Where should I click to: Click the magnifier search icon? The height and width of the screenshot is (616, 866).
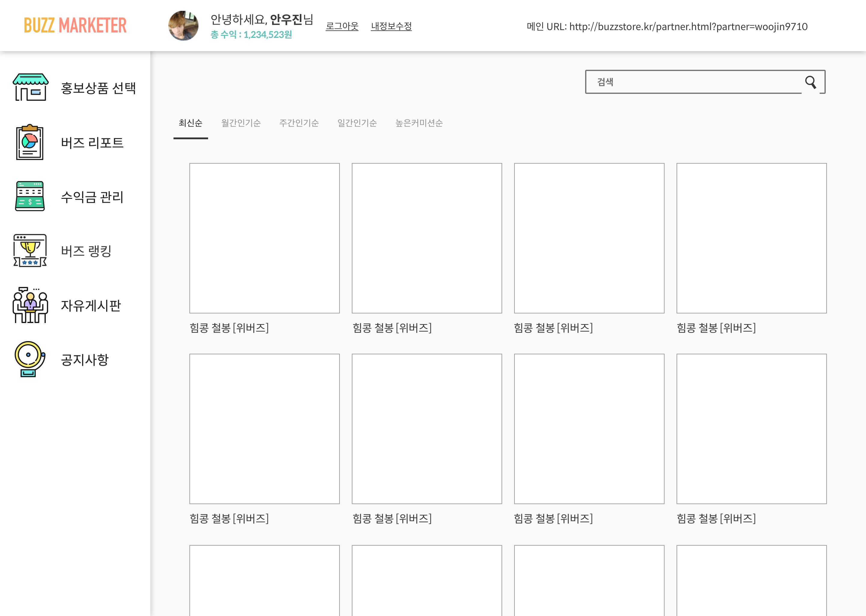click(810, 82)
